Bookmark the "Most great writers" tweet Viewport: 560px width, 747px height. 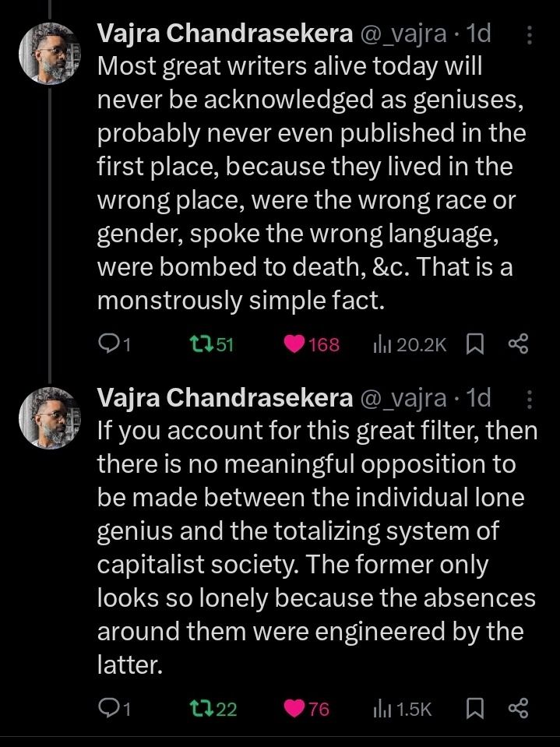coord(474,344)
